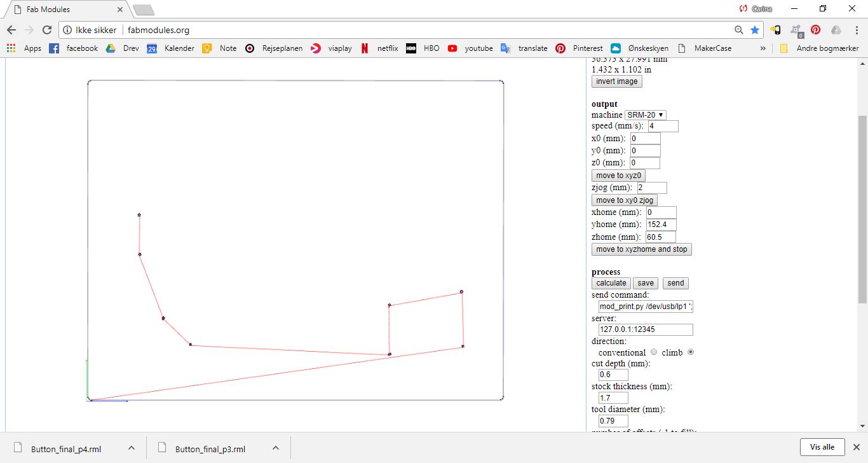This screenshot has height=463, width=868.
Task: Click the Google Drive extension icon
Action: point(836,30)
